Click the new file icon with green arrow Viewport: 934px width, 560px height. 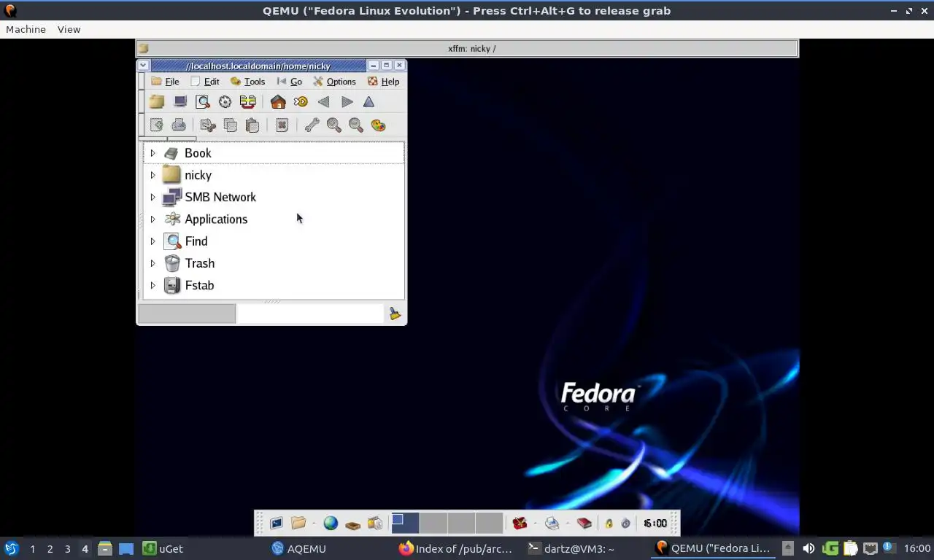157,125
